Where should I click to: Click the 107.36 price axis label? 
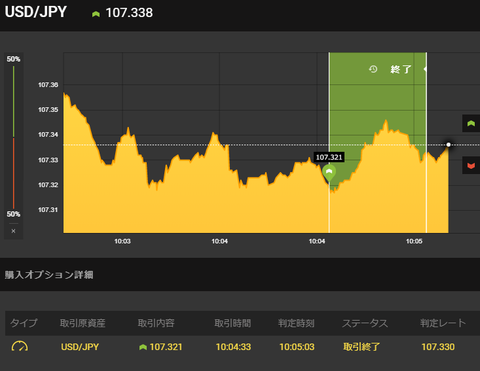(x=48, y=85)
